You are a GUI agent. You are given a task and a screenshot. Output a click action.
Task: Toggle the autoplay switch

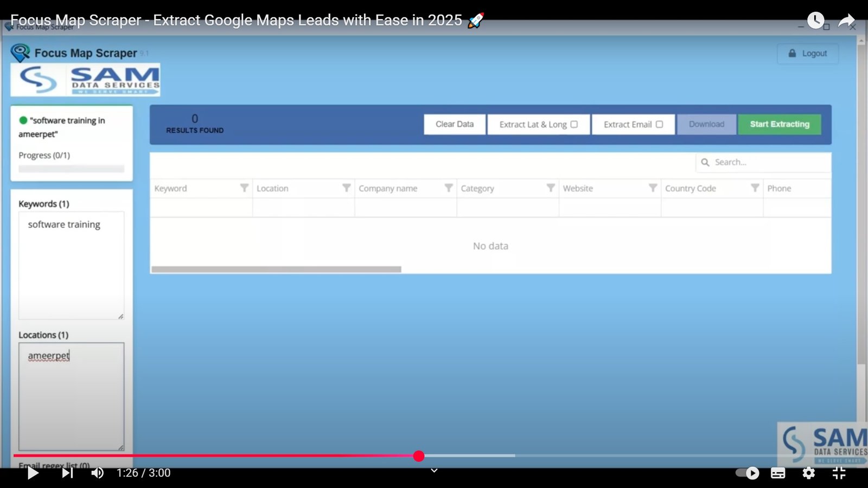747,473
